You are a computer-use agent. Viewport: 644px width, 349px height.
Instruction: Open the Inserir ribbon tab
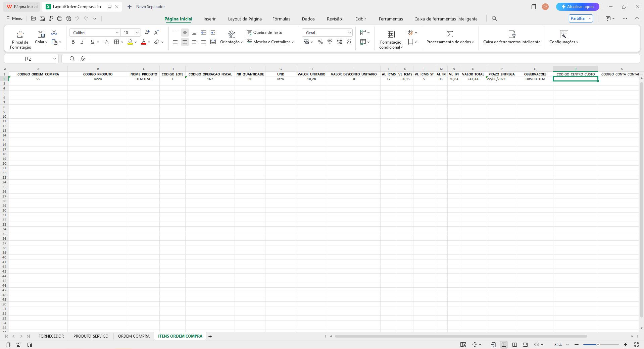click(x=209, y=19)
